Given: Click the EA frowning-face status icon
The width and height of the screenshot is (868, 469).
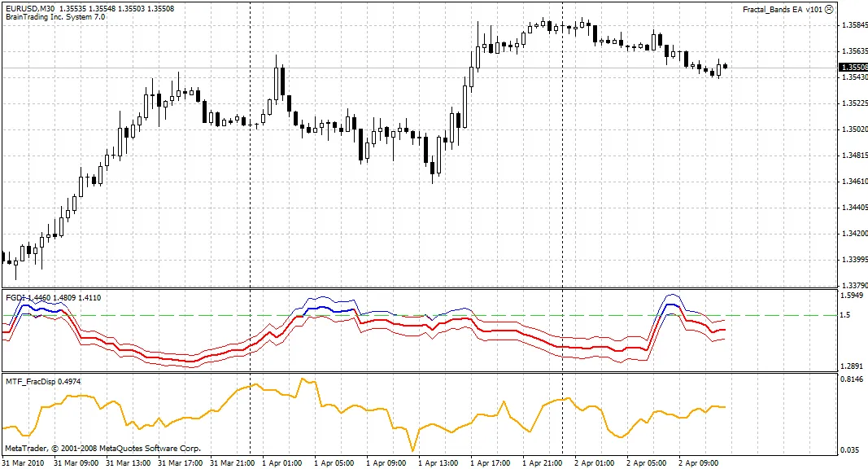Looking at the screenshot, I should (x=829, y=10).
